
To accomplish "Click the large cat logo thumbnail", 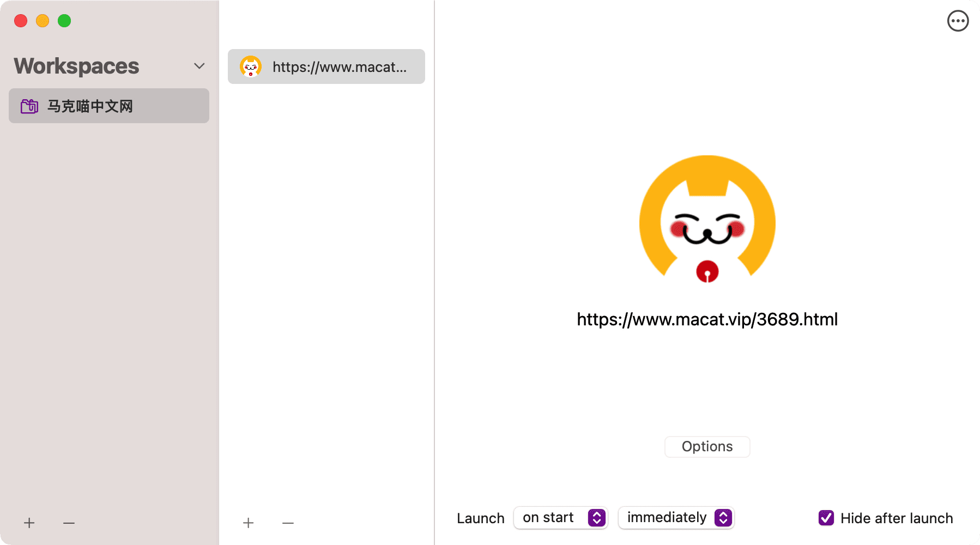I will 707,219.
